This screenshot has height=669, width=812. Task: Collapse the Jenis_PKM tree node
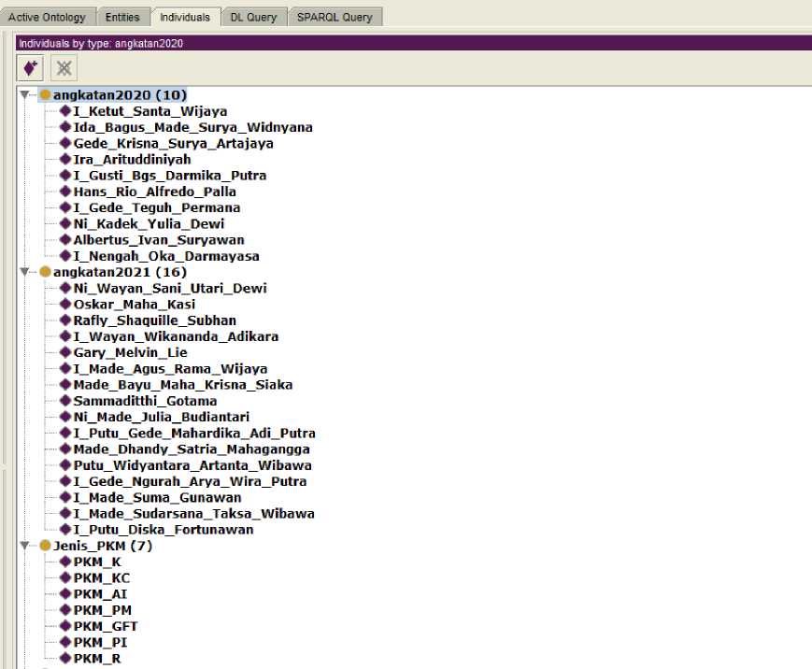pos(25,546)
